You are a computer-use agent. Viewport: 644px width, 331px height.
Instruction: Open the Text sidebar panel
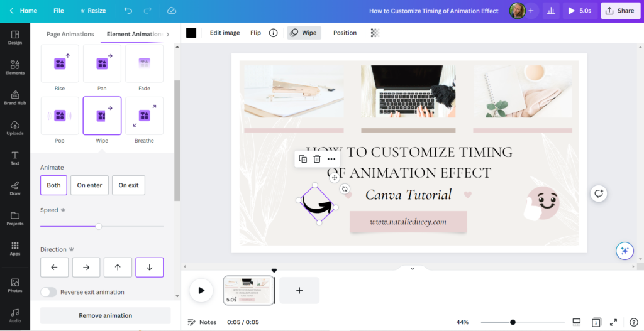pos(15,158)
